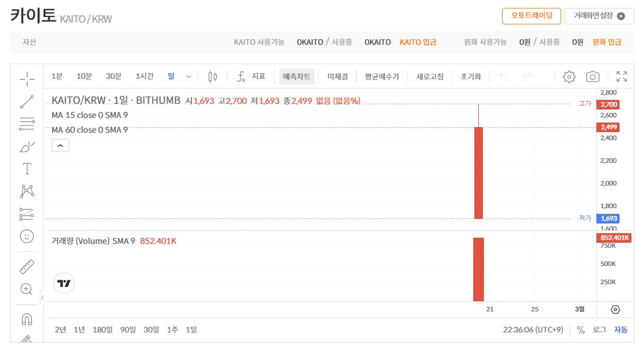Click the 초기화 reset button
The height and width of the screenshot is (350, 644).
(x=471, y=77)
